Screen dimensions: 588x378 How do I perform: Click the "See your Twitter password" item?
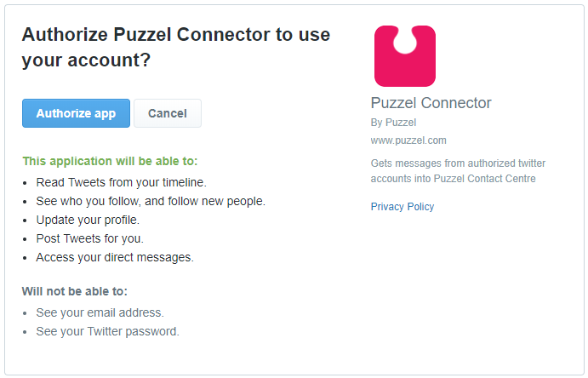[107, 331]
